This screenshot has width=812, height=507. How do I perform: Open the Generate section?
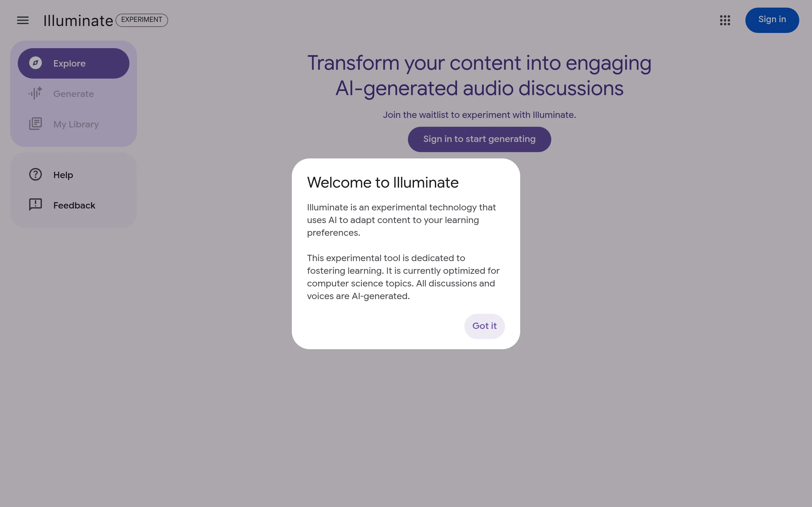tap(73, 93)
